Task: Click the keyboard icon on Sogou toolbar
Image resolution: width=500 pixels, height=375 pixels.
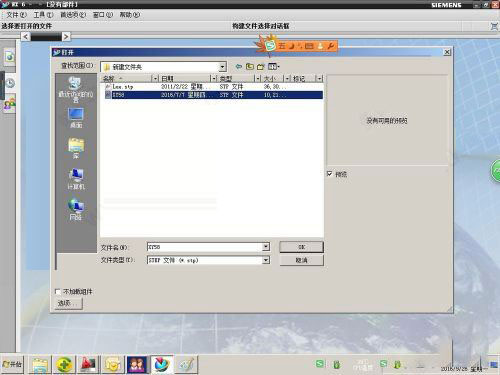Action: click(x=309, y=46)
